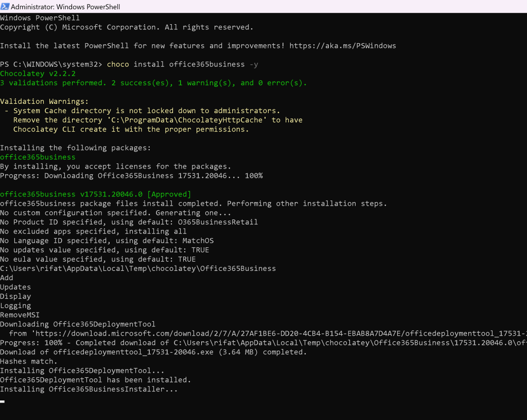Click the "Hashes match." line
Viewport: 527px width, 420px height.
[x=29, y=361]
